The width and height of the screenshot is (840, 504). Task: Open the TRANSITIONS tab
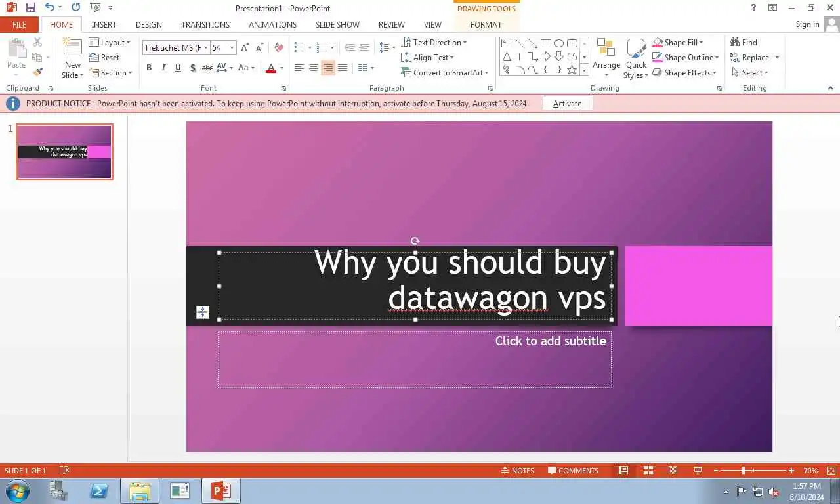pos(205,24)
